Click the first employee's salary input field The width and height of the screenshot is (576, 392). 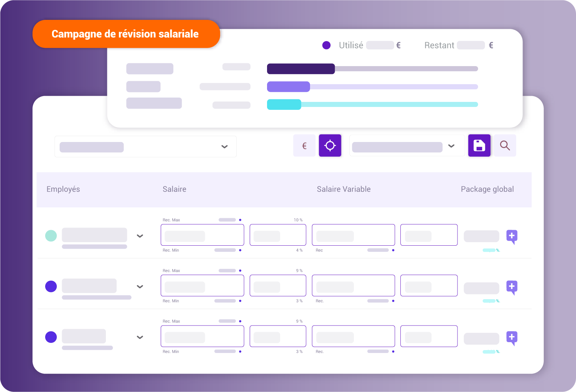click(202, 235)
